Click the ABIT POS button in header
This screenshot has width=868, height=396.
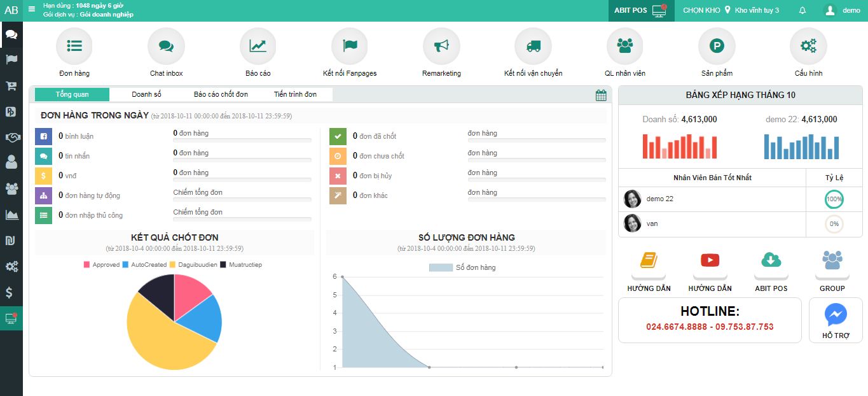(640, 10)
